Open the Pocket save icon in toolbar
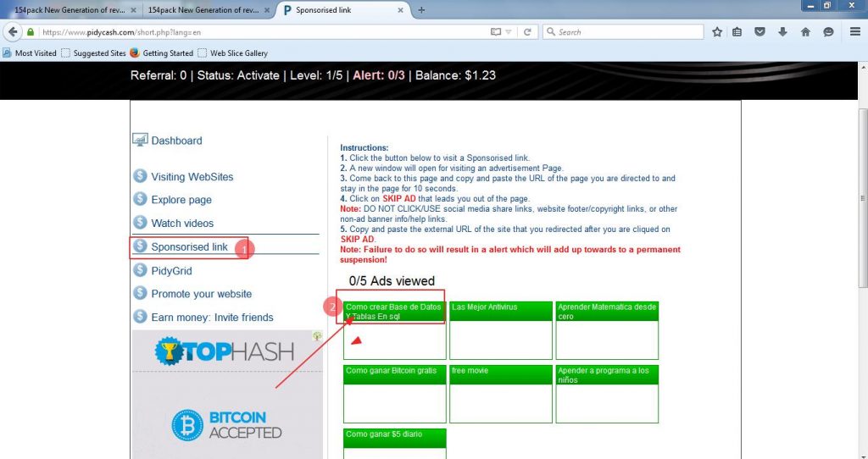The width and height of the screenshot is (868, 459). (x=760, y=32)
